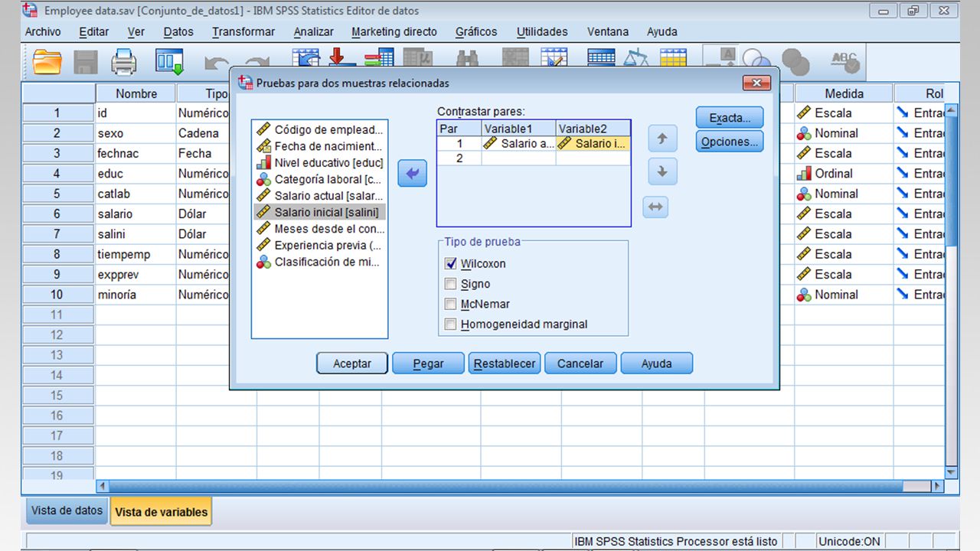This screenshot has width=980, height=551.
Task: Open the Utilidades menu
Action: tap(542, 31)
